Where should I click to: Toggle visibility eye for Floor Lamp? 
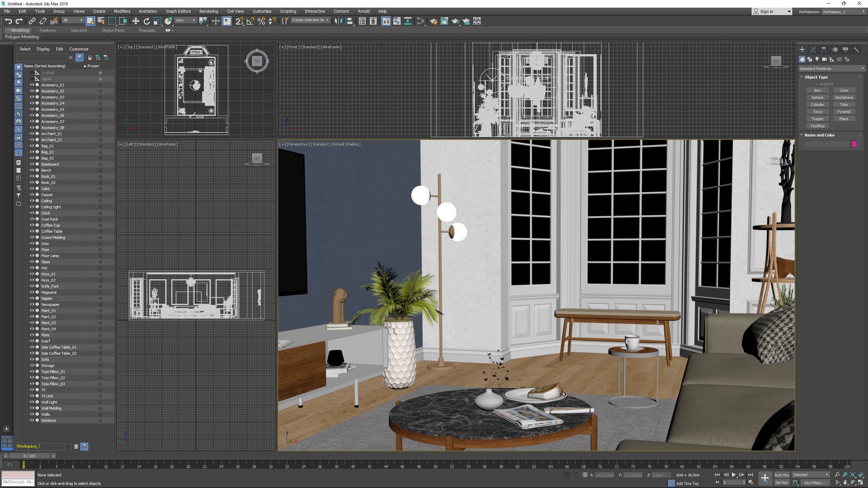point(32,256)
